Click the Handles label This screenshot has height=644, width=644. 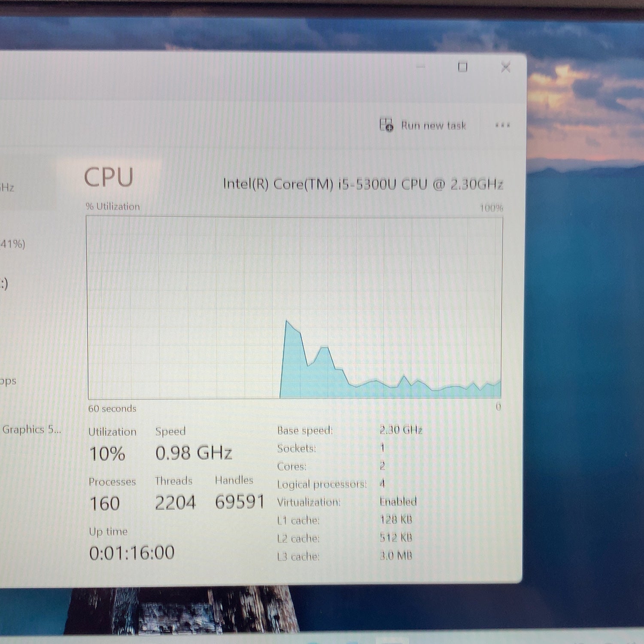tap(234, 480)
